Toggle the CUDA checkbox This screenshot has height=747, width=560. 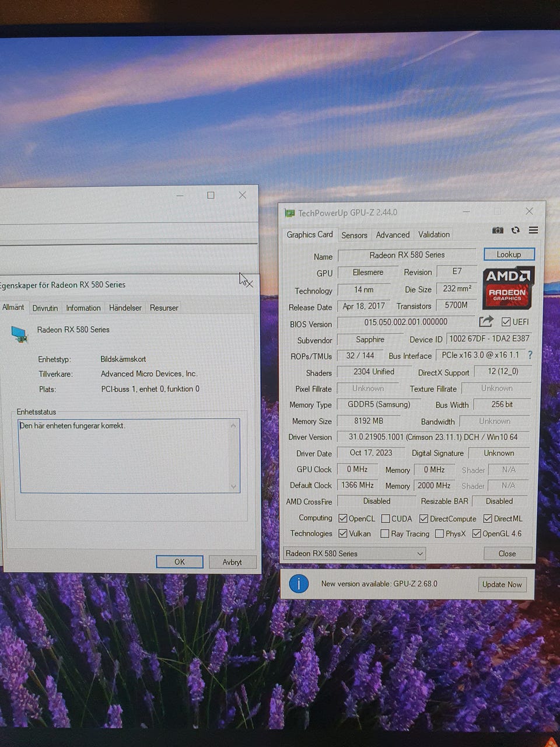386,519
